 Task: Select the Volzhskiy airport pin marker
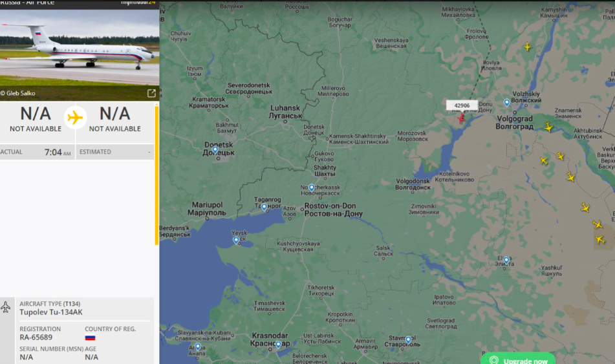coord(507,103)
